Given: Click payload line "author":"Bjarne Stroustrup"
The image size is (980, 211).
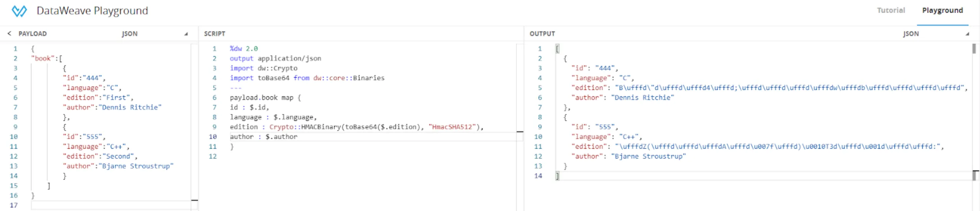Looking at the screenshot, I should pyautogui.click(x=118, y=166).
